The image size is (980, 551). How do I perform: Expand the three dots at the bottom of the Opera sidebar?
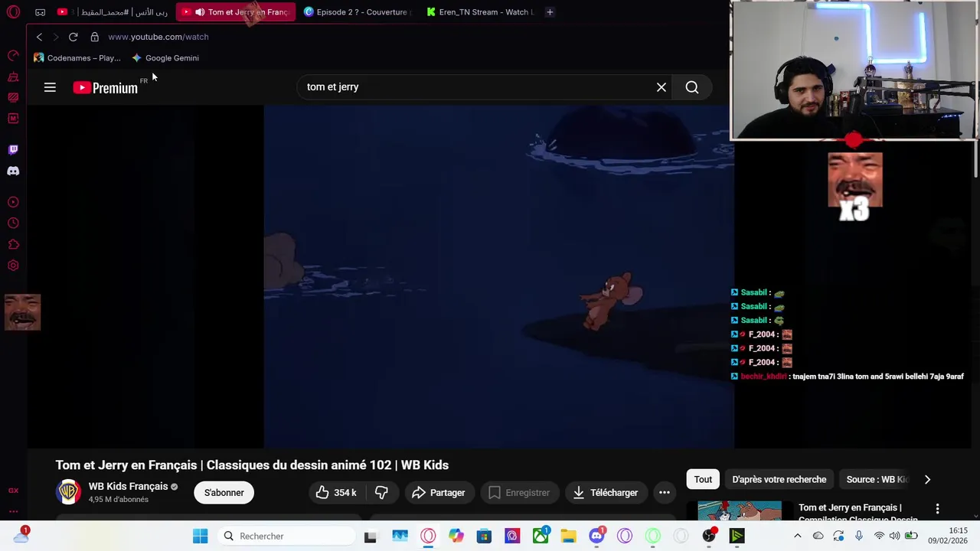coord(13,511)
